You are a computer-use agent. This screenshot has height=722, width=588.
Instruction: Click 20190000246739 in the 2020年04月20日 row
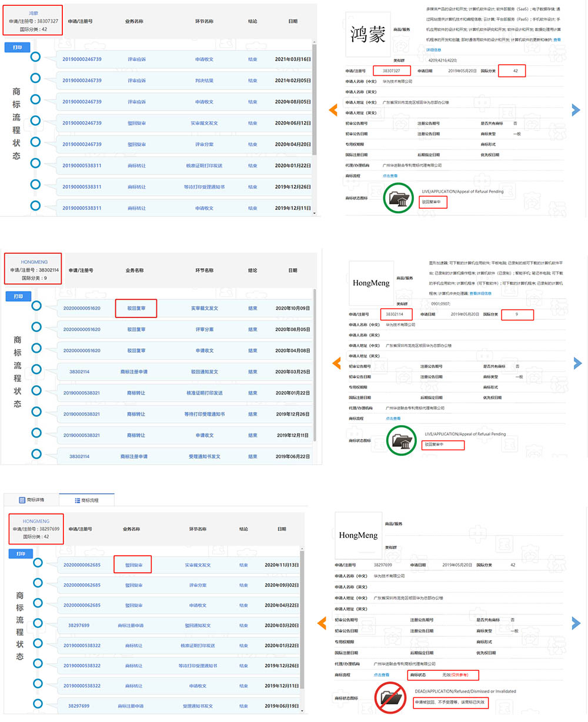pos(82,144)
